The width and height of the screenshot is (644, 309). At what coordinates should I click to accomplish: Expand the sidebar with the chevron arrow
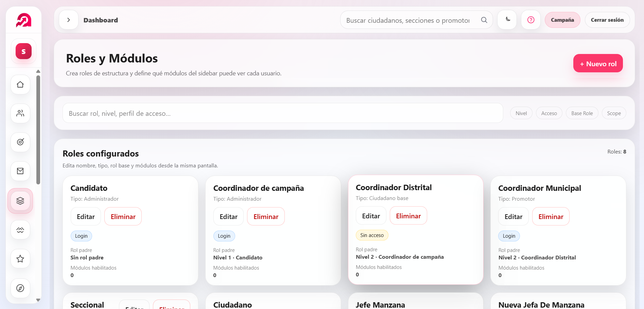click(x=68, y=20)
